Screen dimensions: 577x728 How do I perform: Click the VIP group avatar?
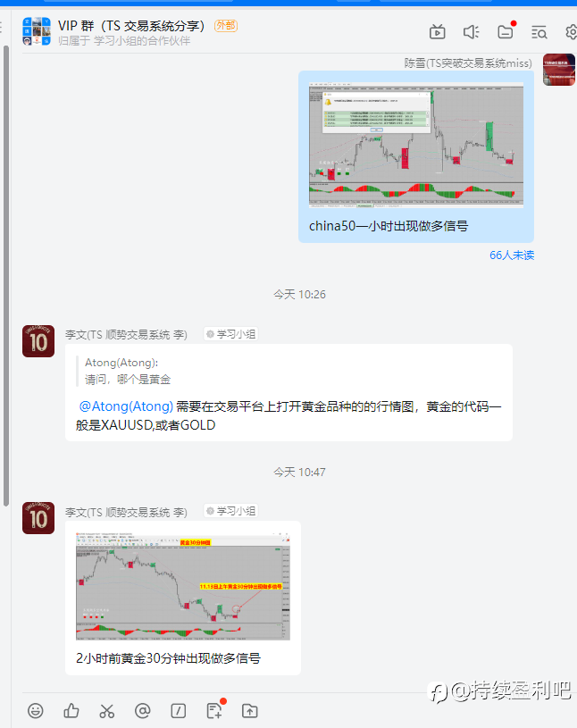[x=37, y=31]
